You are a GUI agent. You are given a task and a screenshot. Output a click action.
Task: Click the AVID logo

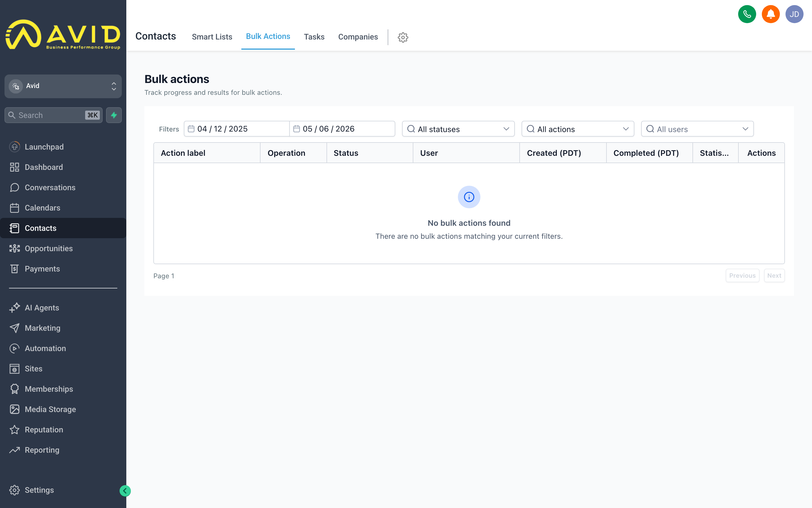coord(63,35)
